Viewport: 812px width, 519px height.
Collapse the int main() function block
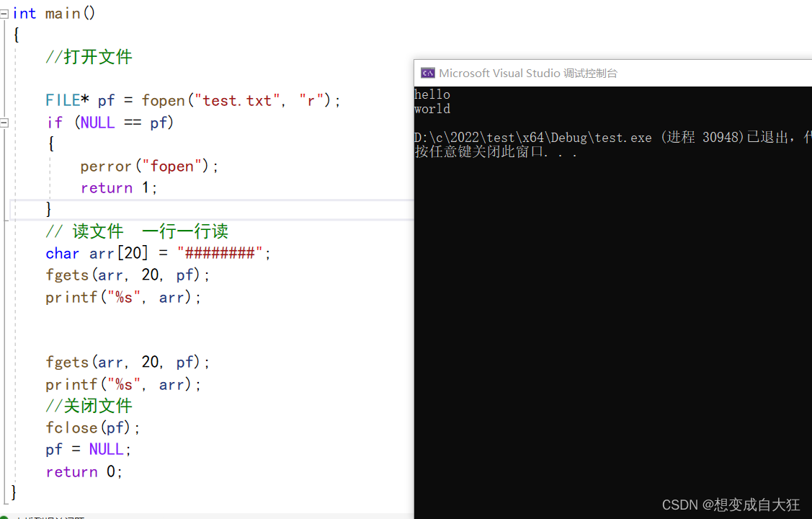pos(4,14)
